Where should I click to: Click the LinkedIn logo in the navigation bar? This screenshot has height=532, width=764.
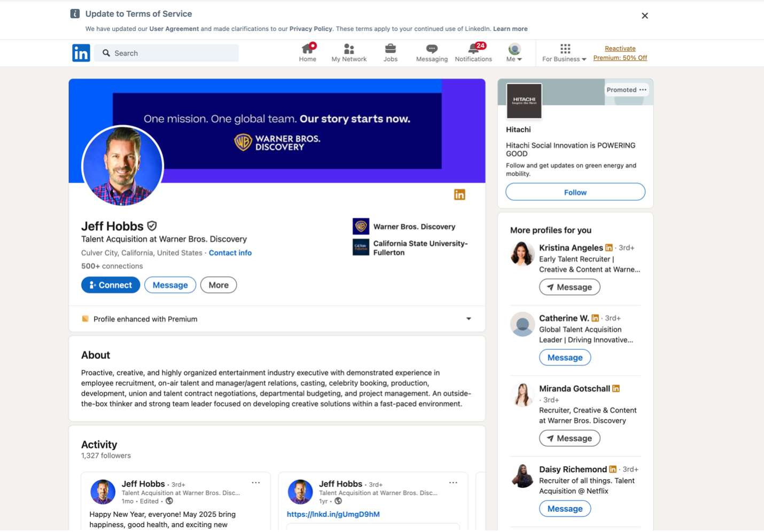pyautogui.click(x=81, y=53)
